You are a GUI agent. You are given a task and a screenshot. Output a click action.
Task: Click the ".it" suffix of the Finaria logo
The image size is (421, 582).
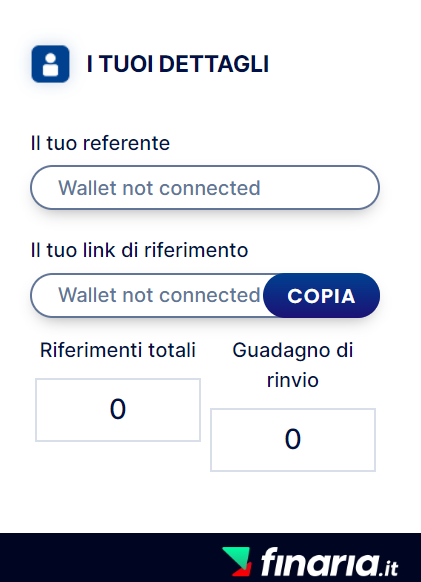tap(389, 567)
